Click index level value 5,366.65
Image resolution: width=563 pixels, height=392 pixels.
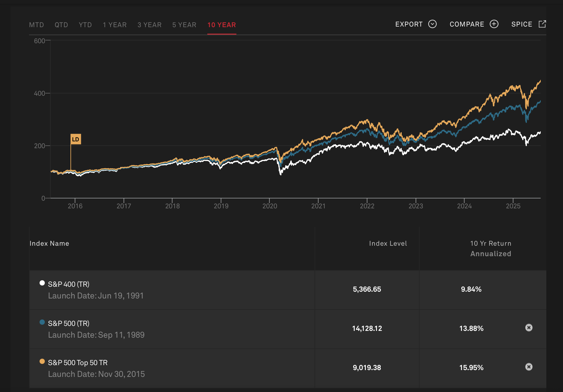click(367, 290)
